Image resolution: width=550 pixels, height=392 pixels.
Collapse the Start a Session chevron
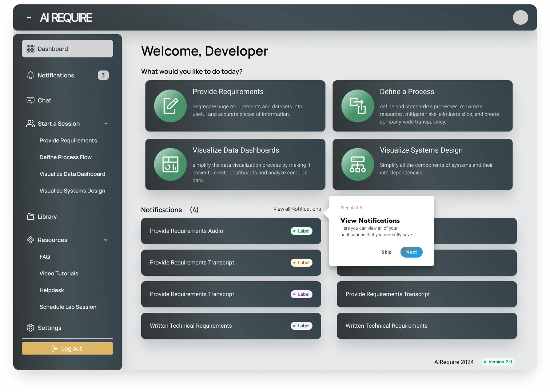pos(106,124)
